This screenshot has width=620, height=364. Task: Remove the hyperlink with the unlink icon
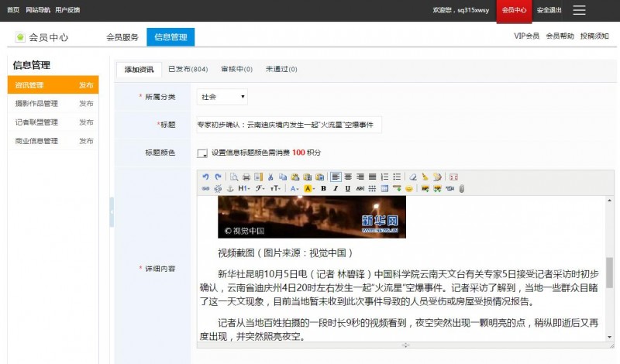[x=218, y=188]
